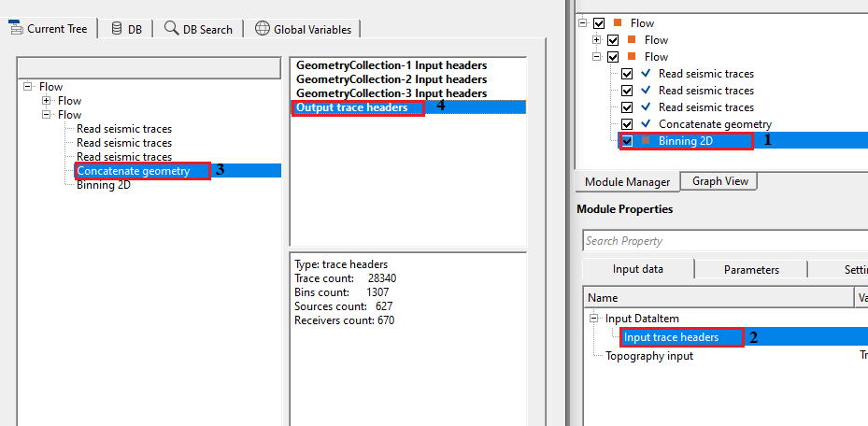
Task: Collapse the expanded child Flow in Current Tree
Action: [x=47, y=115]
